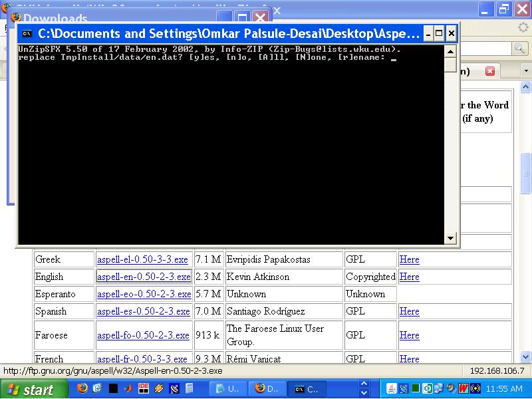Switch to the Command Prompt 'C..' taskbar button

(x=306, y=389)
